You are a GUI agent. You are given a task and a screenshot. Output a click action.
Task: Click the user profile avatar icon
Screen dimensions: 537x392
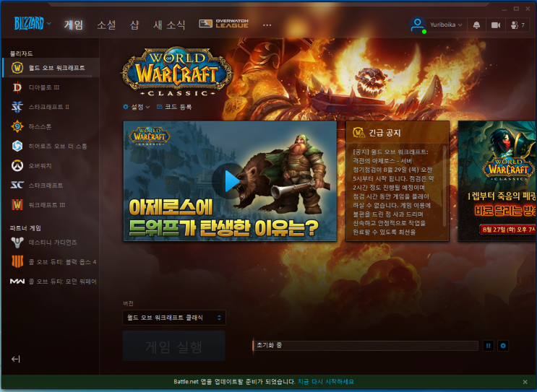418,25
